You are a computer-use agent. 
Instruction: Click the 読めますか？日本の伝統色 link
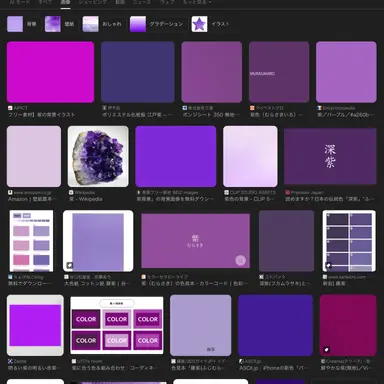coord(330,199)
